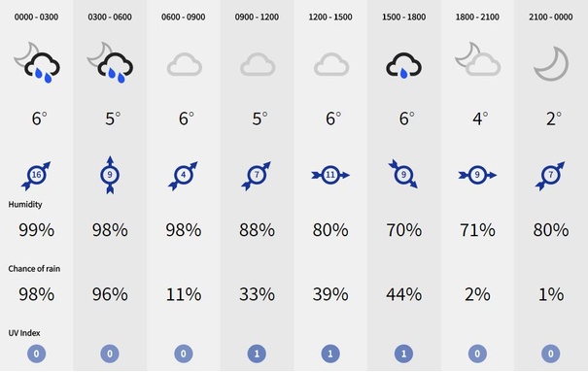Click the wind icon with speed 4

(x=183, y=175)
